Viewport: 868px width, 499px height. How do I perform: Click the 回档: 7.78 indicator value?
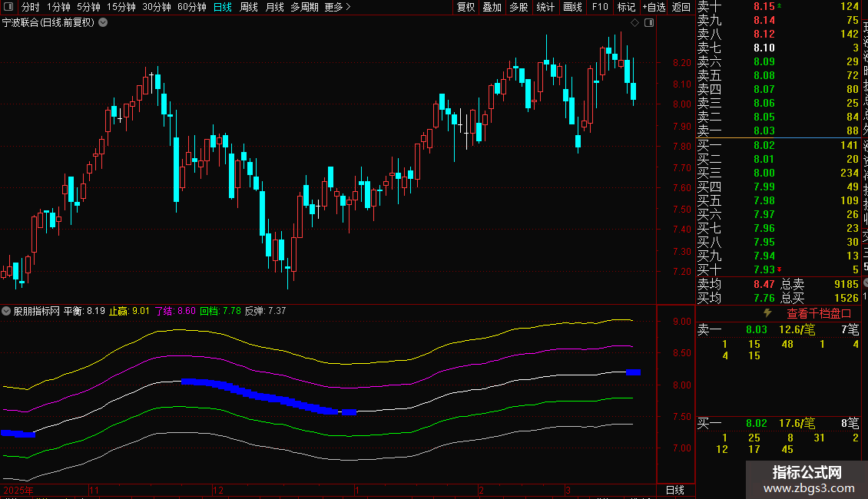point(220,311)
